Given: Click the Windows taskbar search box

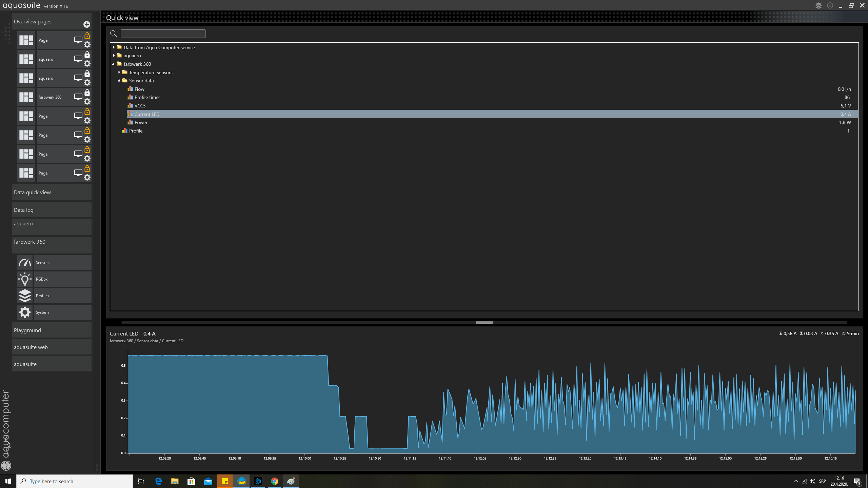Looking at the screenshot, I should tap(75, 481).
